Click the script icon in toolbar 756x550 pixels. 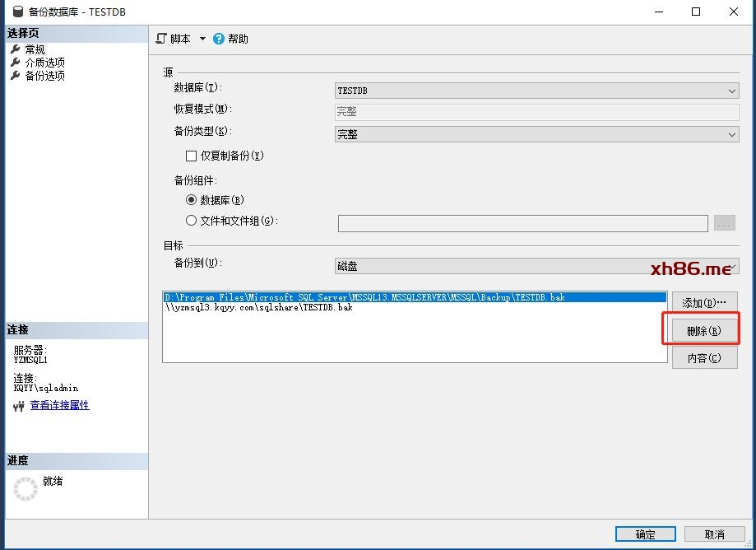click(x=162, y=39)
